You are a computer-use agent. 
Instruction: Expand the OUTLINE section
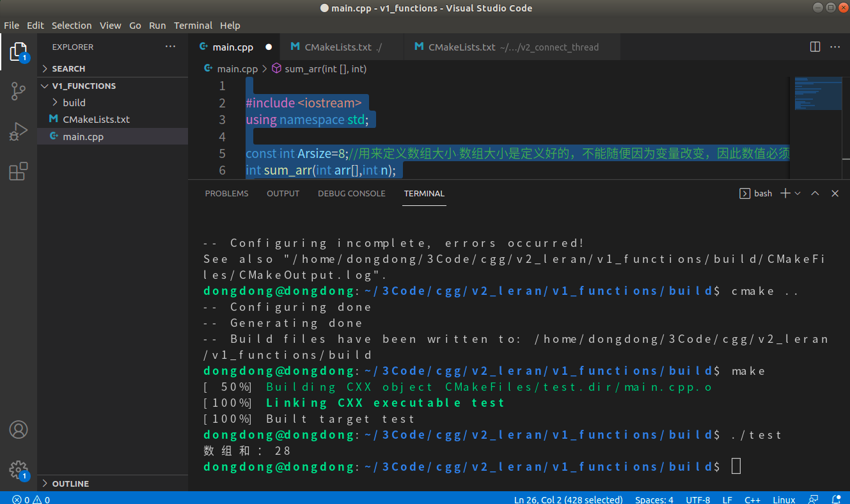(113, 484)
